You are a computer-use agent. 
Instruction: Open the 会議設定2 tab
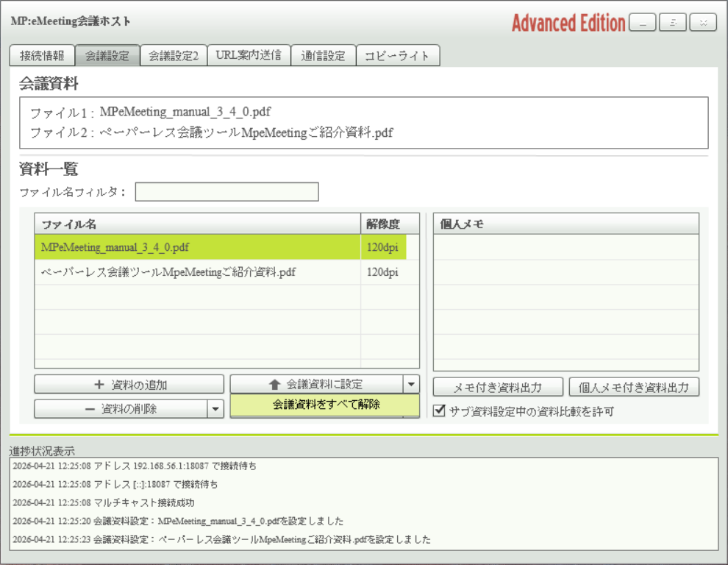[174, 56]
